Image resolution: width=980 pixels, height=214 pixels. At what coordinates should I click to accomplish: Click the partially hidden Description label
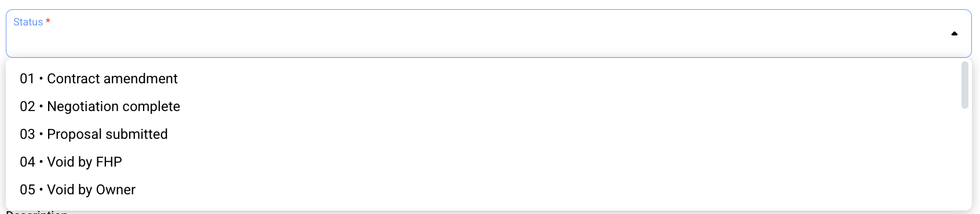37,212
